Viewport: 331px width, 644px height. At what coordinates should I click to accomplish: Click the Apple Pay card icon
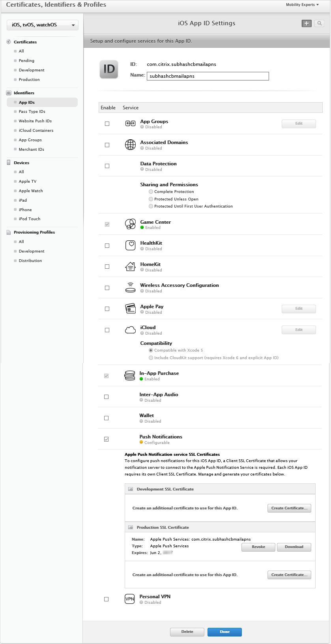point(130,309)
